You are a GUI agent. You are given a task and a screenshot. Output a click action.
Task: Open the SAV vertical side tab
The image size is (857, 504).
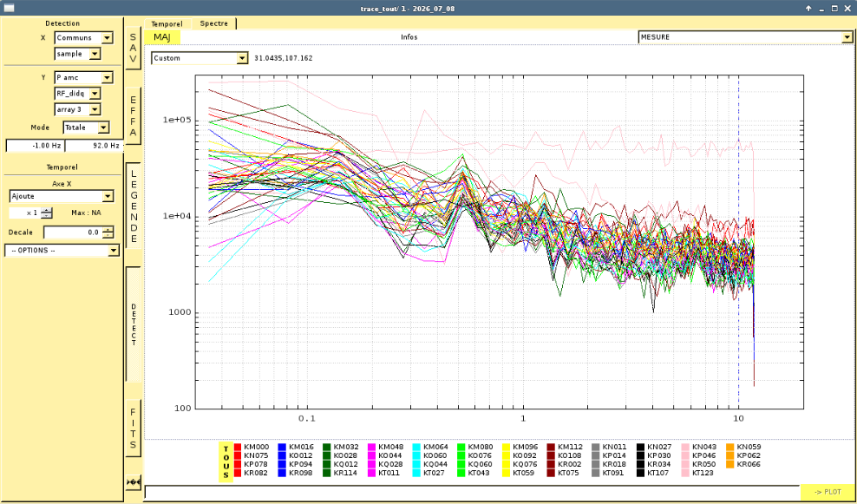134,49
